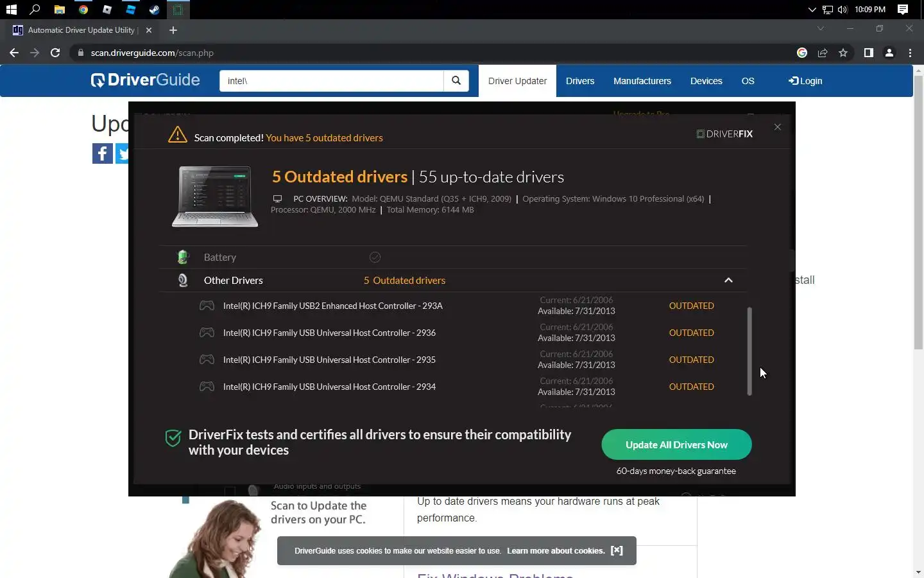Click the device icon for controller 2936
The width and height of the screenshot is (924, 578).
pyautogui.click(x=207, y=333)
